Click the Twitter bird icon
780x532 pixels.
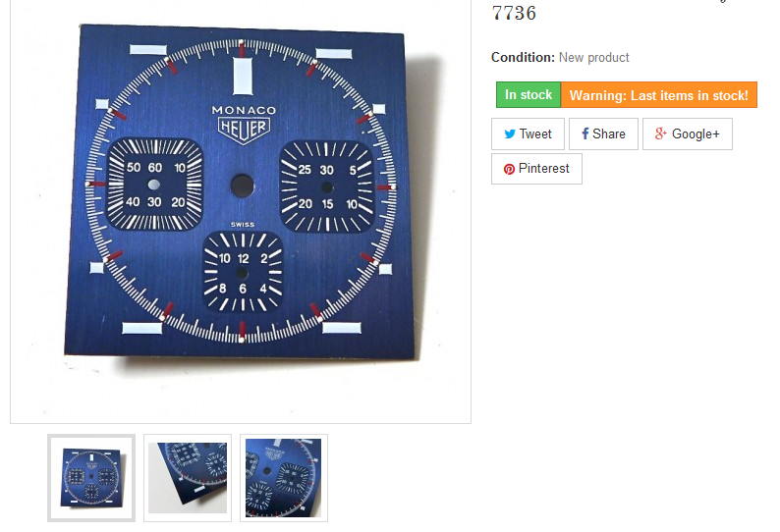click(x=510, y=133)
